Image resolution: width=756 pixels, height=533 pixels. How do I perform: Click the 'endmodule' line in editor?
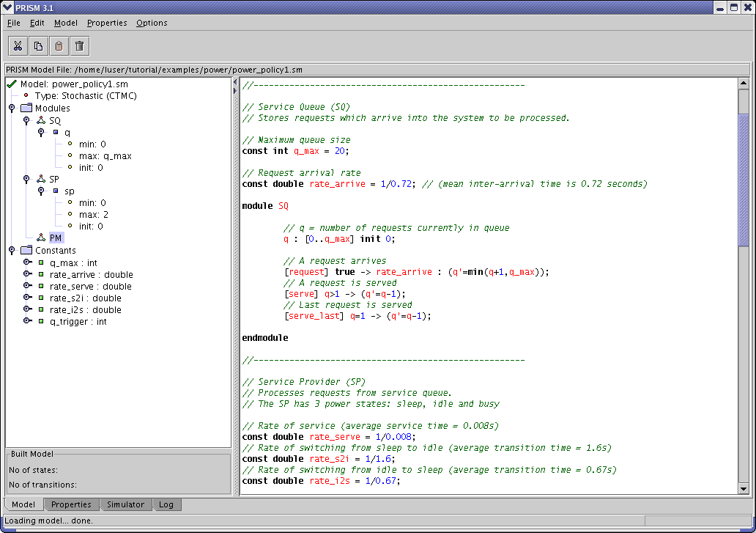(265, 338)
